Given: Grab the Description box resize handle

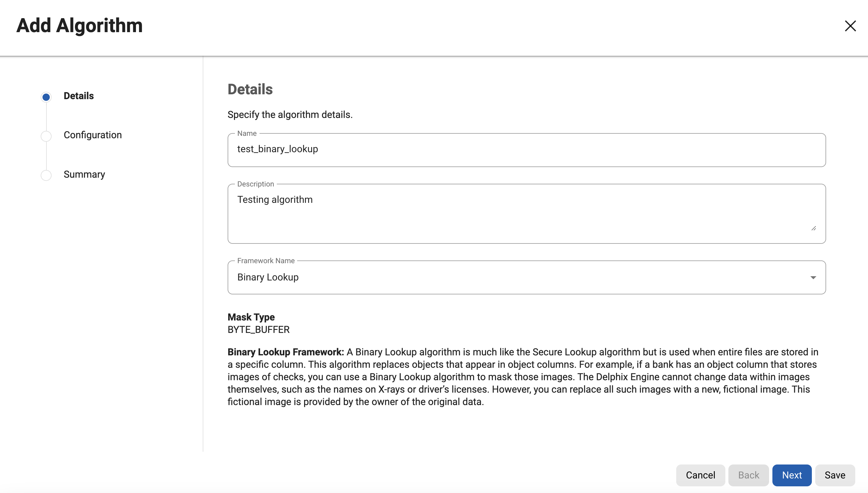Looking at the screenshot, I should (x=813, y=229).
